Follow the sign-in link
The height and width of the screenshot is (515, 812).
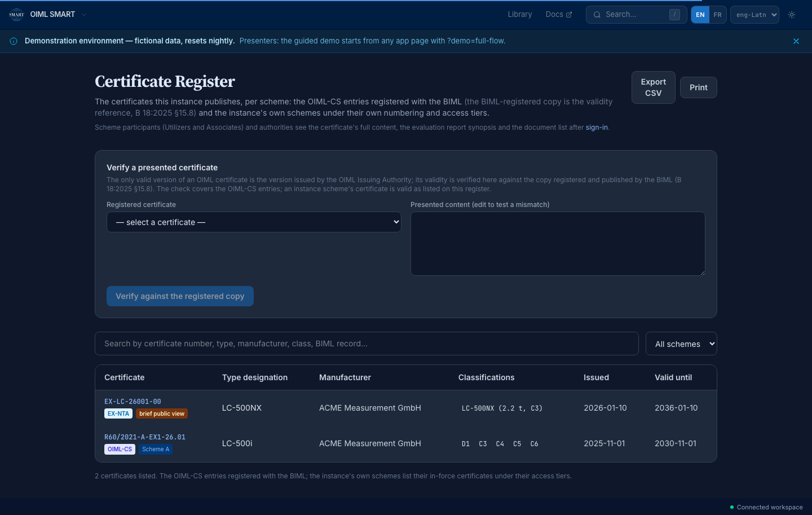click(x=597, y=127)
